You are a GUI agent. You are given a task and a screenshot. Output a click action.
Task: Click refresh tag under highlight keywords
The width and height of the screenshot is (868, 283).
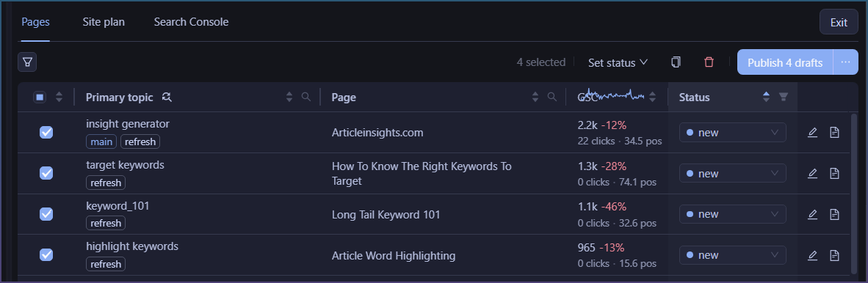tap(106, 264)
